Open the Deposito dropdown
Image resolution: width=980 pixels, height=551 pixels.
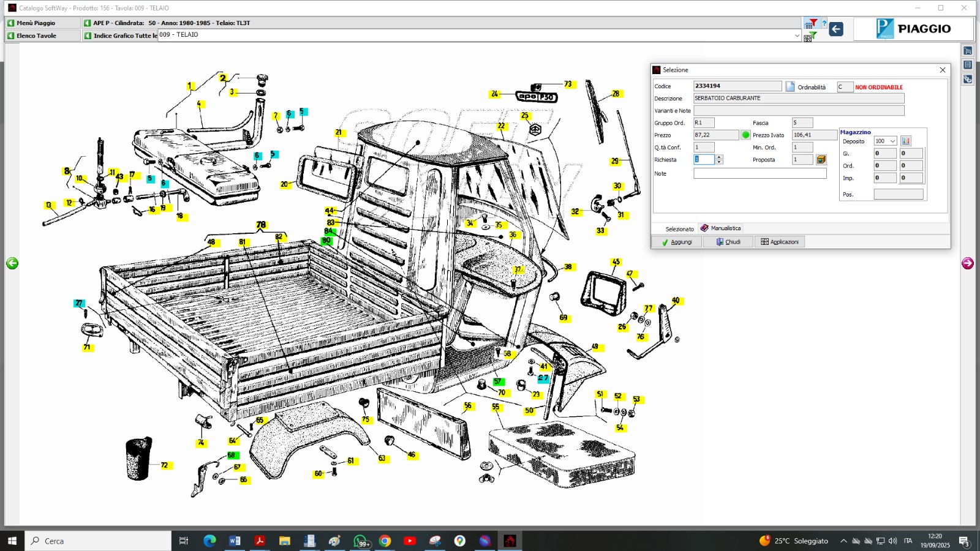point(892,141)
